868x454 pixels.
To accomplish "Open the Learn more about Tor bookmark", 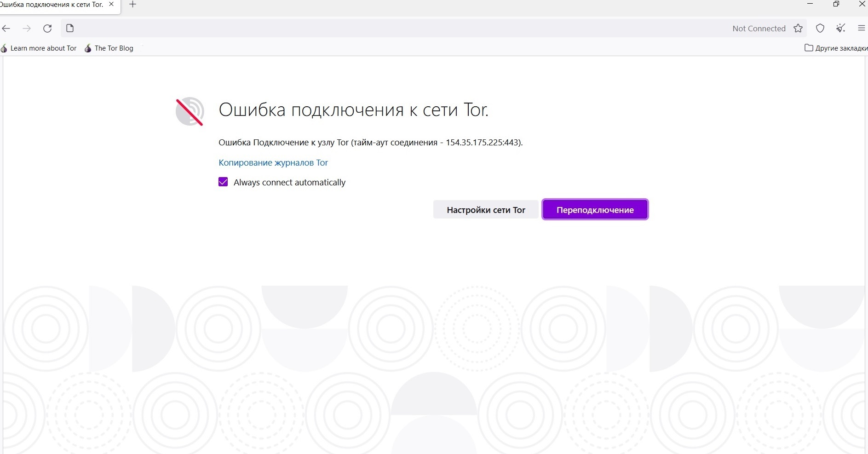I will coord(43,48).
